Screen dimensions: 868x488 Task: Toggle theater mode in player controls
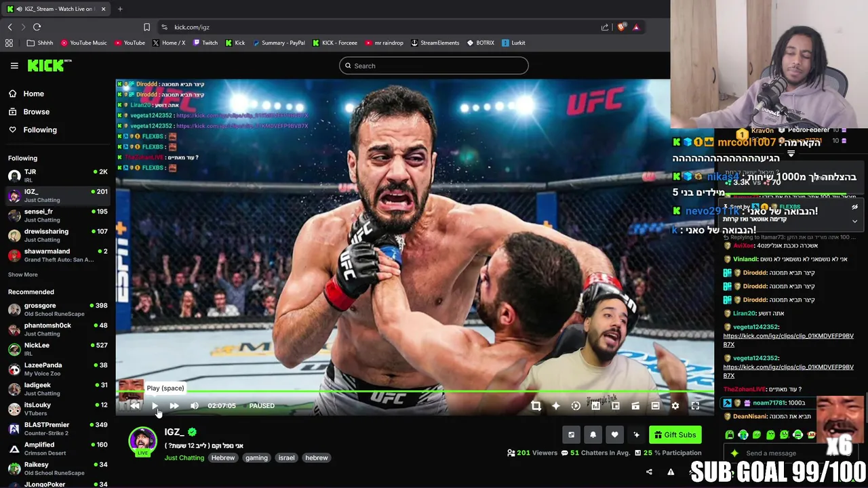[x=655, y=405]
